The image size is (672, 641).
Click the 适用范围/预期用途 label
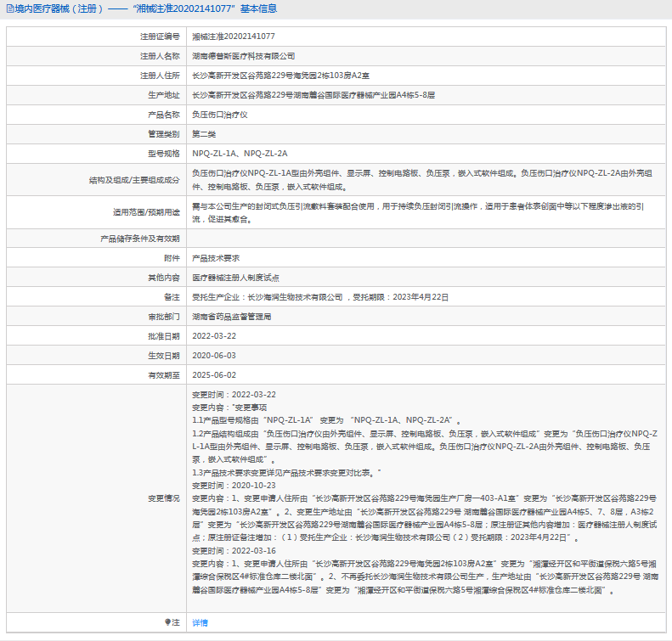tap(146, 212)
